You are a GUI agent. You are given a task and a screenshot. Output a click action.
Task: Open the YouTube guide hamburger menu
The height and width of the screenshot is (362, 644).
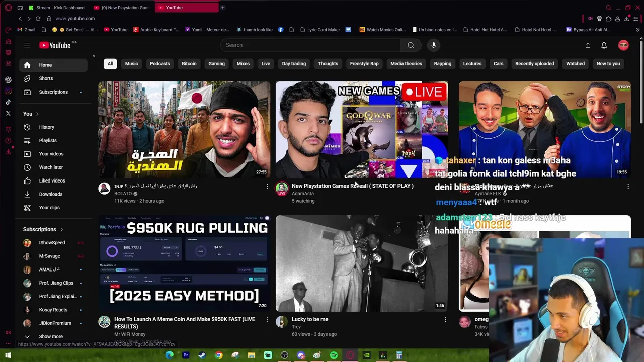tap(27, 45)
